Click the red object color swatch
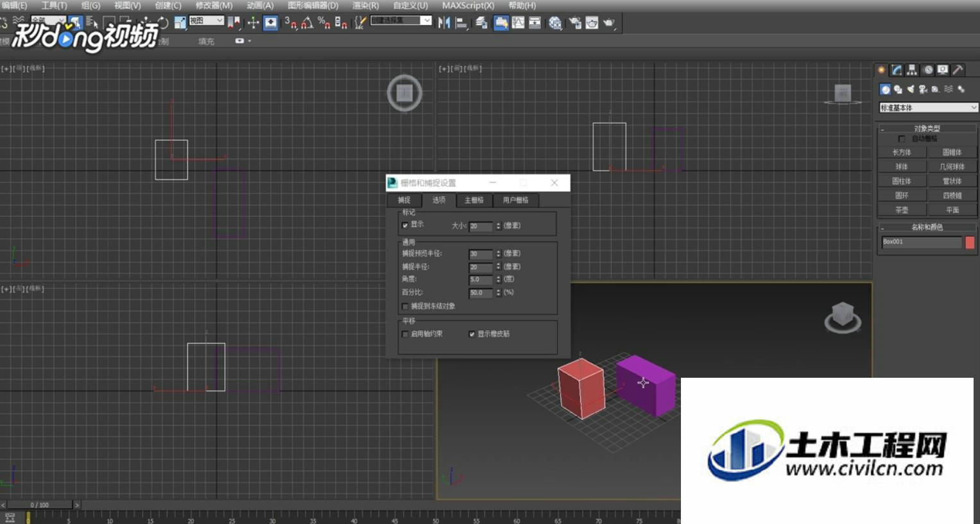Image resolution: width=980 pixels, height=524 pixels. coord(970,242)
